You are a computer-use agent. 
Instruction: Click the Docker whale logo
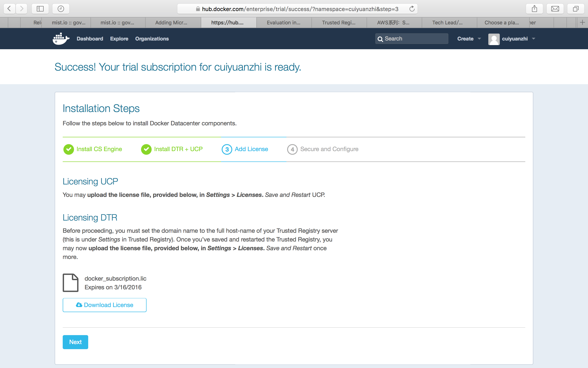[x=61, y=39]
